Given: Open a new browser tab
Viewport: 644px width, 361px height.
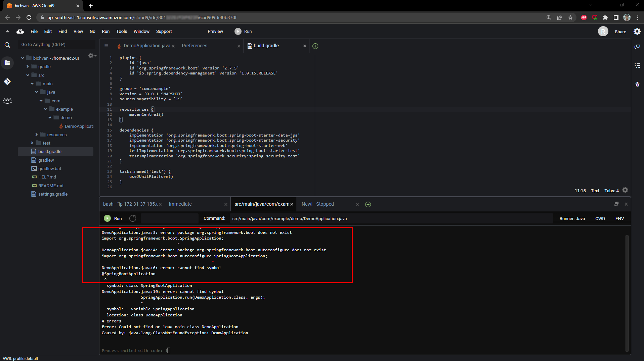Looking at the screenshot, I should click(x=91, y=6).
